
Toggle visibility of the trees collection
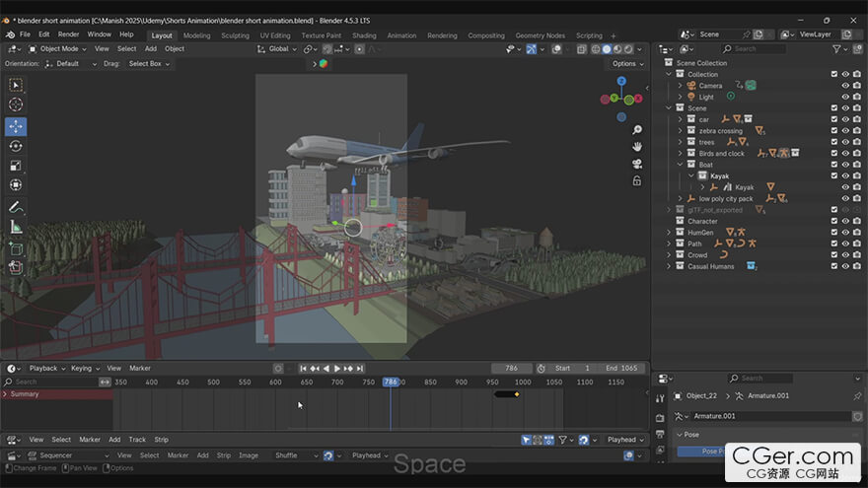[x=845, y=142]
